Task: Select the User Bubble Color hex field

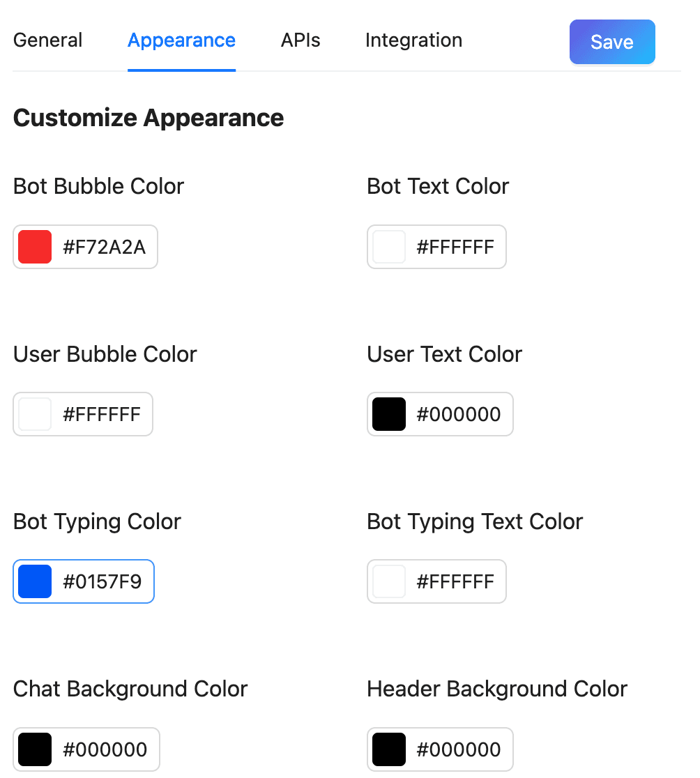Action: tap(102, 414)
